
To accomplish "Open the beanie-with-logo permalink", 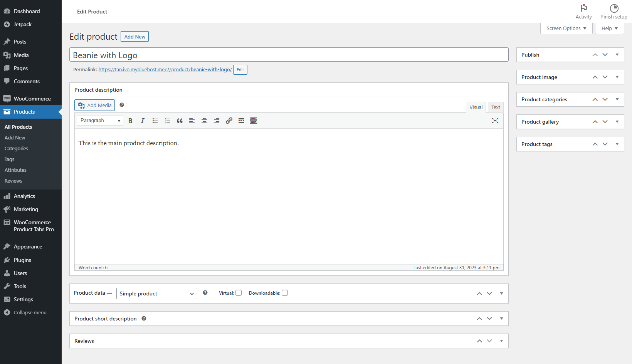I will (x=165, y=70).
